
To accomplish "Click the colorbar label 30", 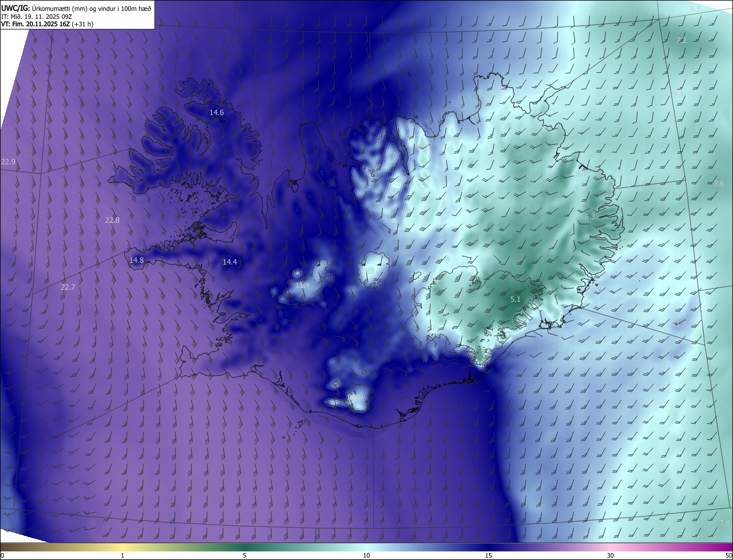I will pyautogui.click(x=610, y=555).
